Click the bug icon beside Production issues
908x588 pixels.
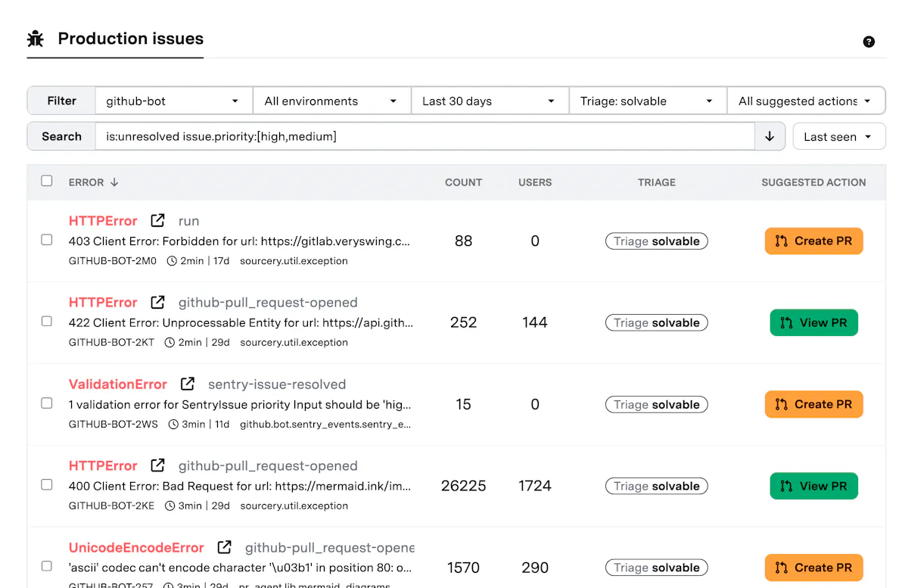pyautogui.click(x=36, y=39)
